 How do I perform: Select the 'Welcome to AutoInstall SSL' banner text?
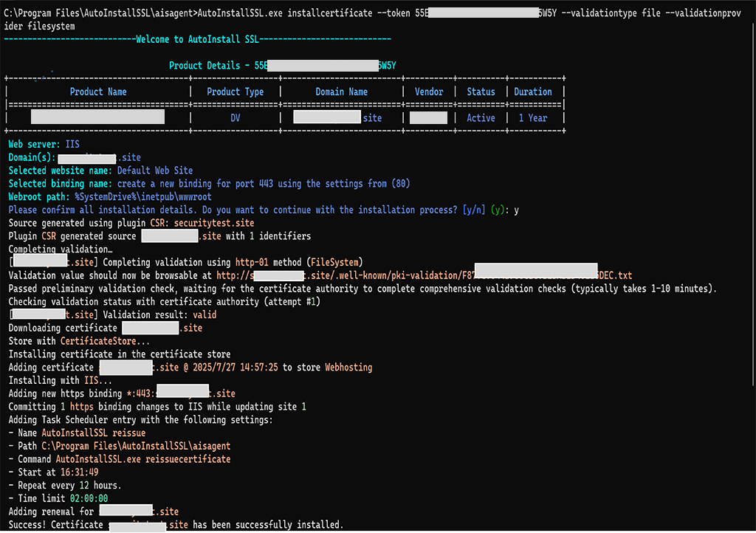click(197, 40)
